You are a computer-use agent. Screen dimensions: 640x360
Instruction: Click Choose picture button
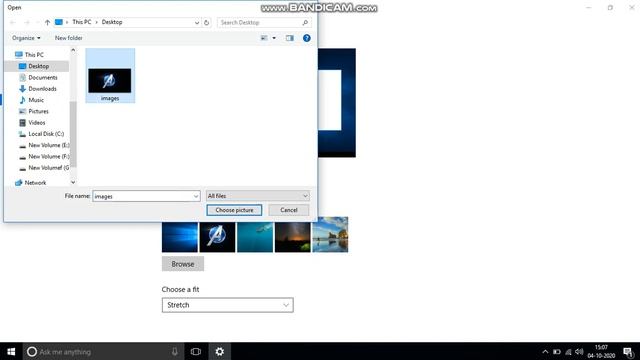tap(234, 210)
